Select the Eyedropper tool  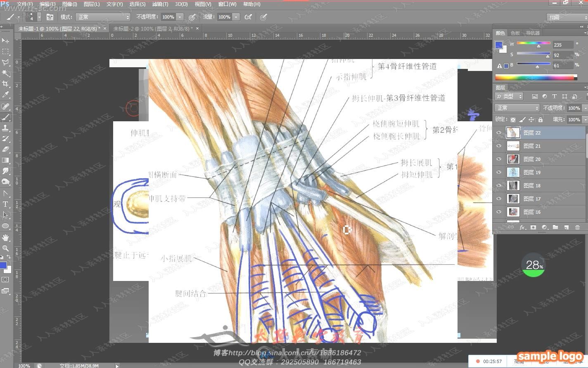(5, 95)
